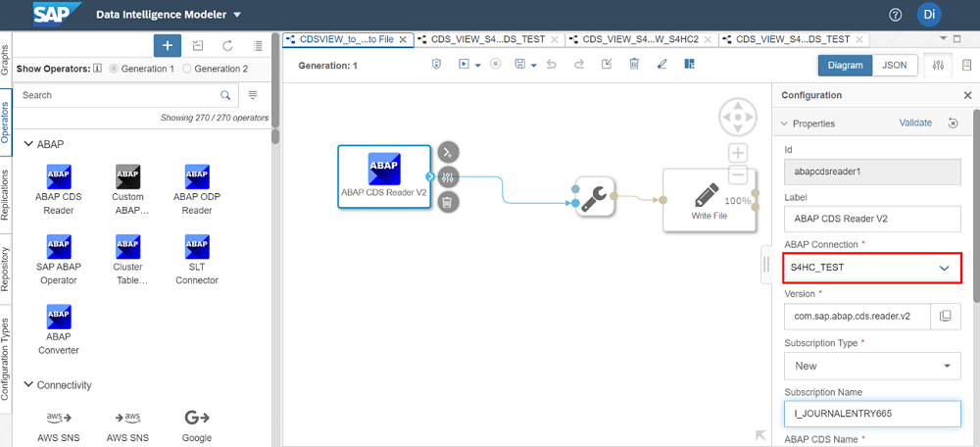Click the copy icon beside Version field
This screenshot has height=447, width=980.
[946, 317]
